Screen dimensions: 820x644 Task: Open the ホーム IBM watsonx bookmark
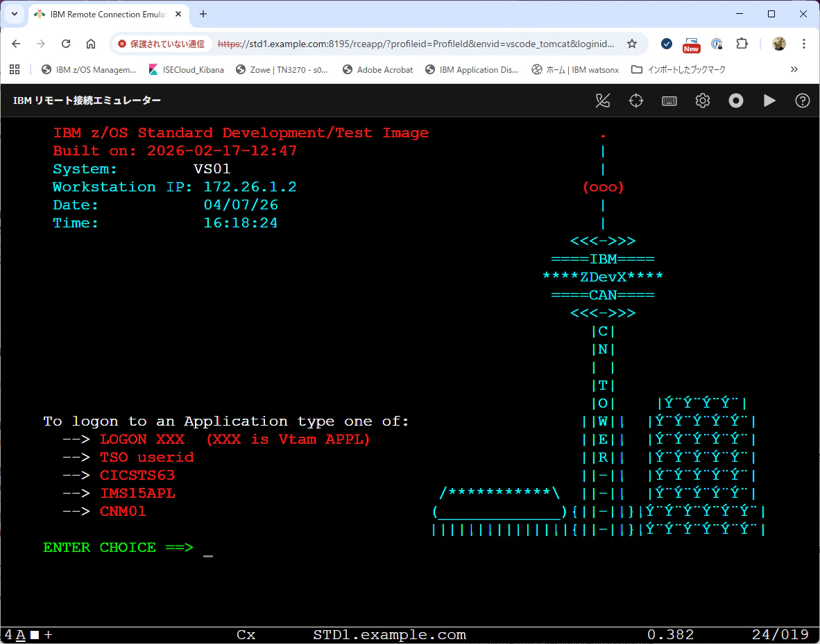pyautogui.click(x=575, y=69)
